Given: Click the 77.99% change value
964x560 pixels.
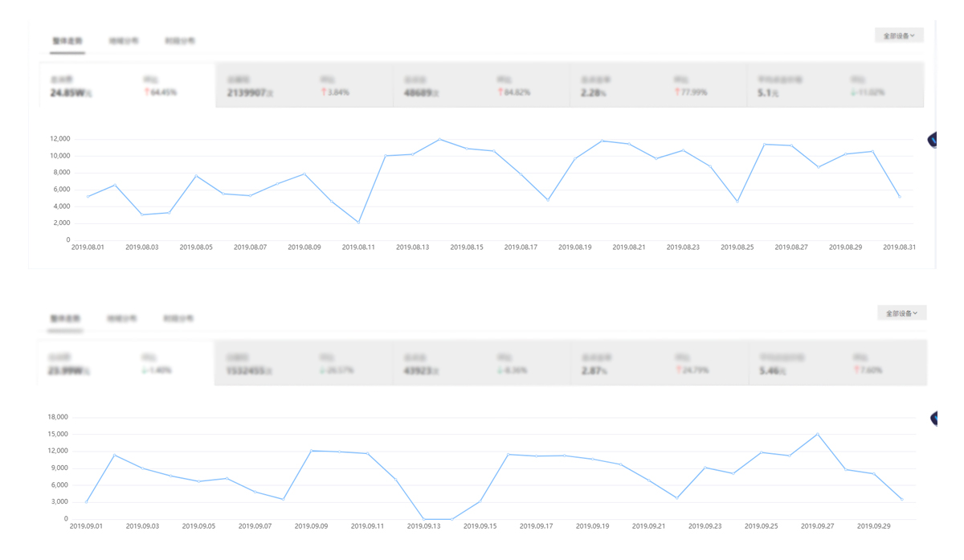Looking at the screenshot, I should coord(692,92).
